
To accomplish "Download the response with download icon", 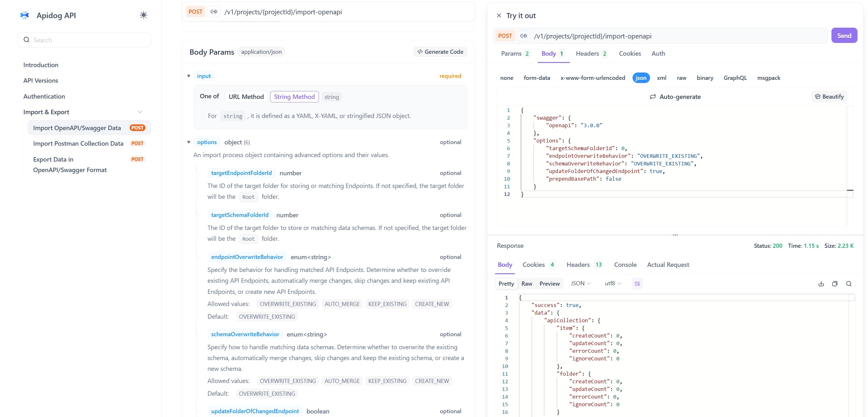I will click(x=821, y=284).
